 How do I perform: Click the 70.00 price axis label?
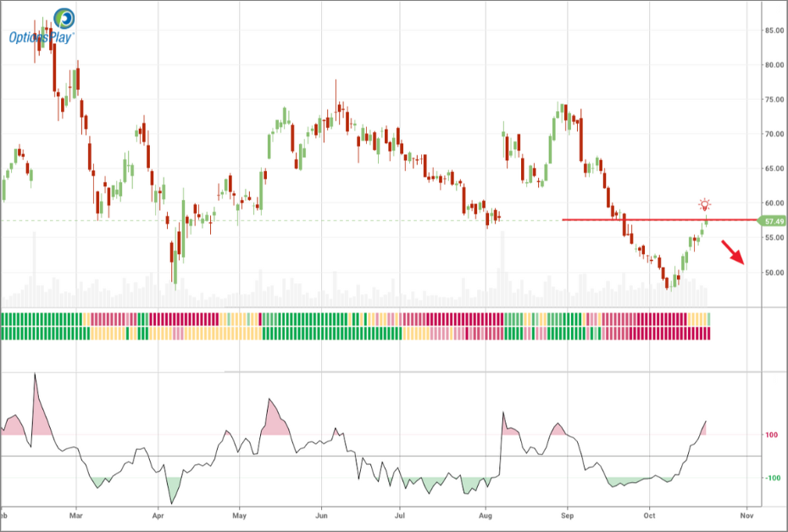[x=773, y=134]
